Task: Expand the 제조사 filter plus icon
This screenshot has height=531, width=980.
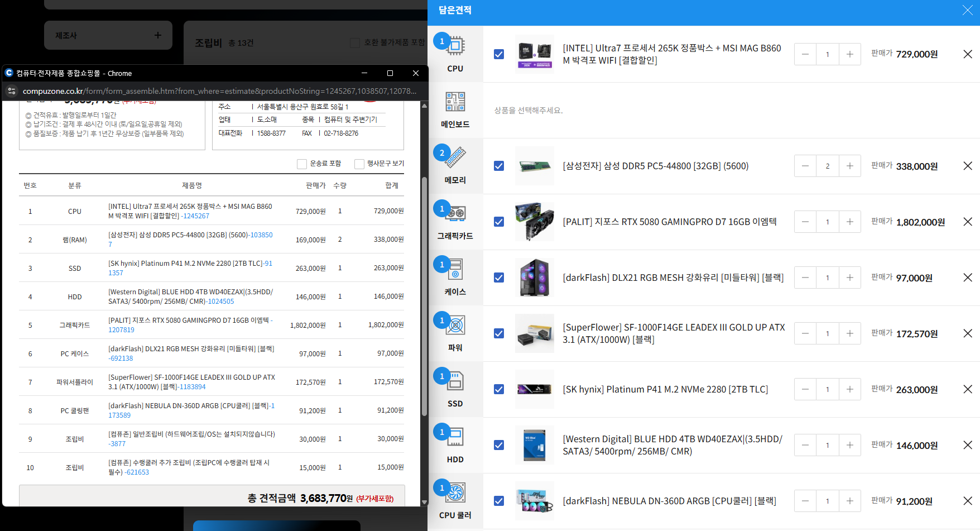Action: [158, 35]
